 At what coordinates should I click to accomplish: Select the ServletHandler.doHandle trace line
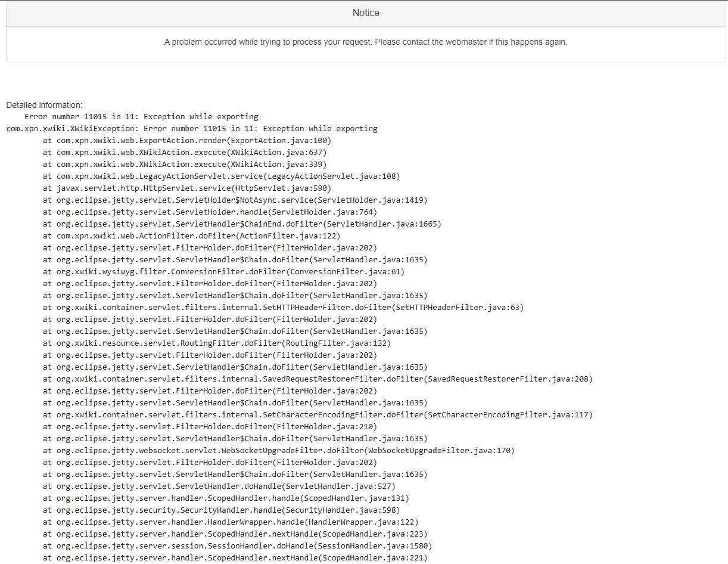pos(219,486)
